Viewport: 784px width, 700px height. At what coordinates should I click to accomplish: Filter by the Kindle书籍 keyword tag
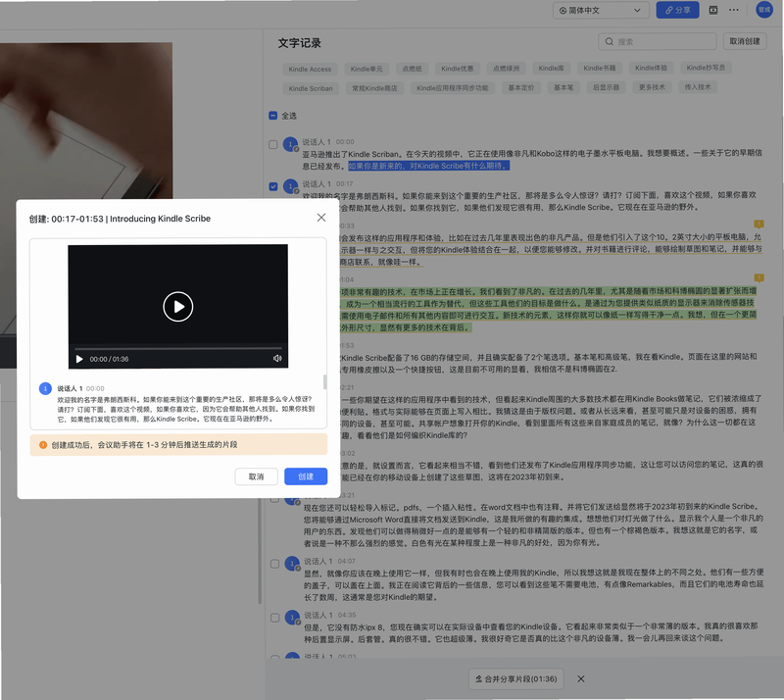click(x=600, y=68)
